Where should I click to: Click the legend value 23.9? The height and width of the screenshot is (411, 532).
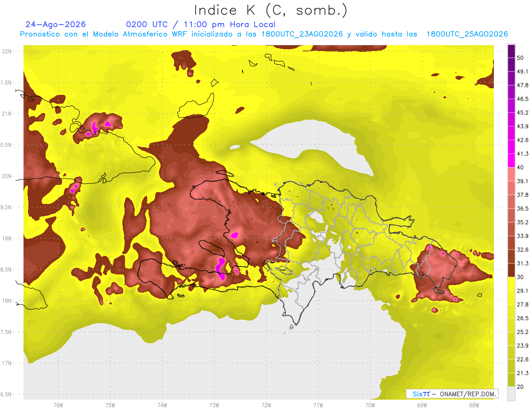pyautogui.click(x=523, y=346)
